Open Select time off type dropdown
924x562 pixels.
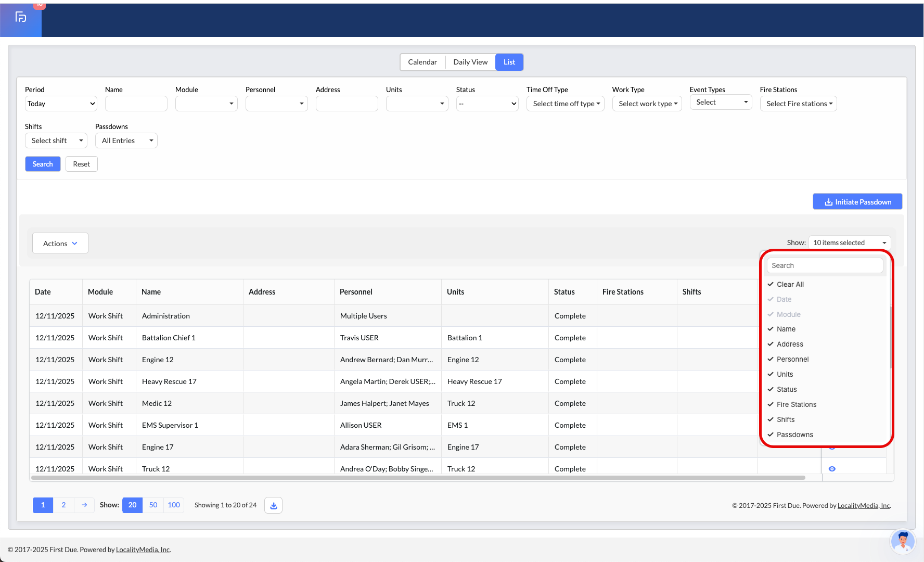pyautogui.click(x=565, y=104)
